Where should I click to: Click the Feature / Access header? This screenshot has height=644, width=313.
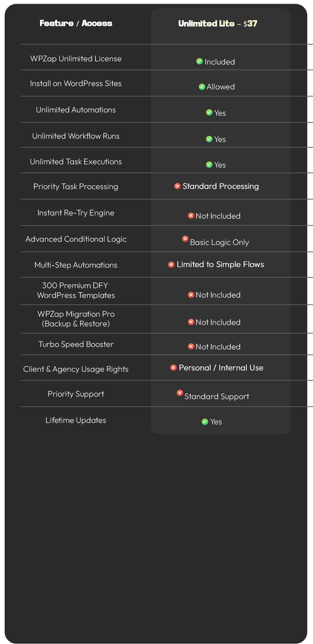pyautogui.click(x=76, y=23)
